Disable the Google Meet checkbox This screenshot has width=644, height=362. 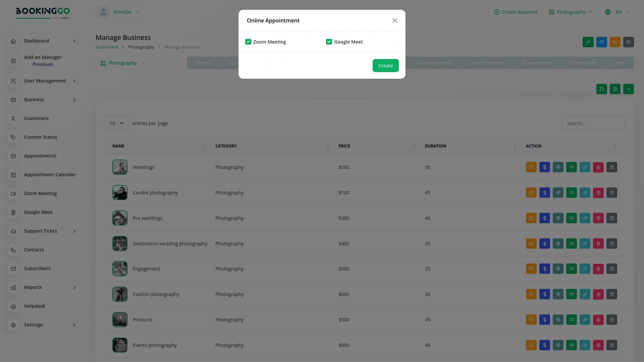329,42
